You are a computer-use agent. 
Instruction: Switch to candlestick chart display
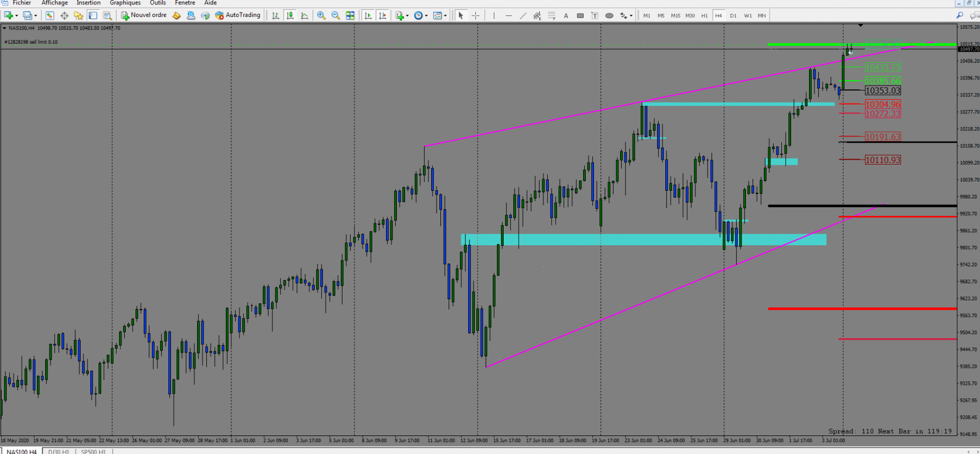pyautogui.click(x=290, y=15)
